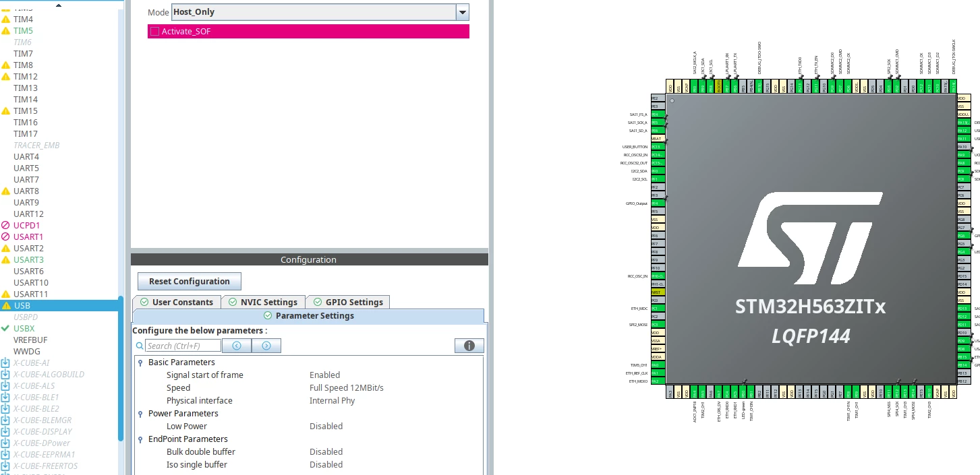The width and height of the screenshot is (980, 475).
Task: Select USART3 in the peripheral list
Action: click(28, 260)
